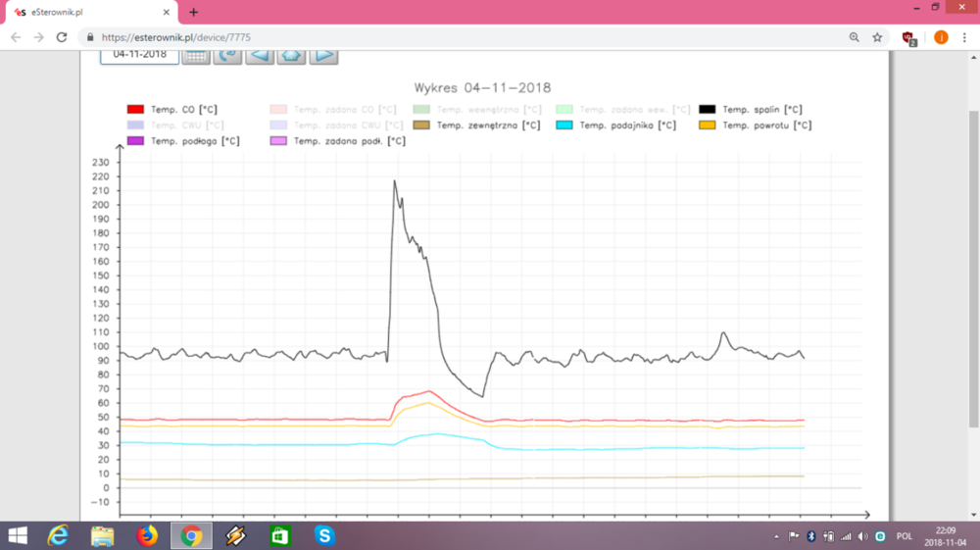Open the POL language selector in taskbar
The width and height of the screenshot is (980, 550).
click(904, 536)
